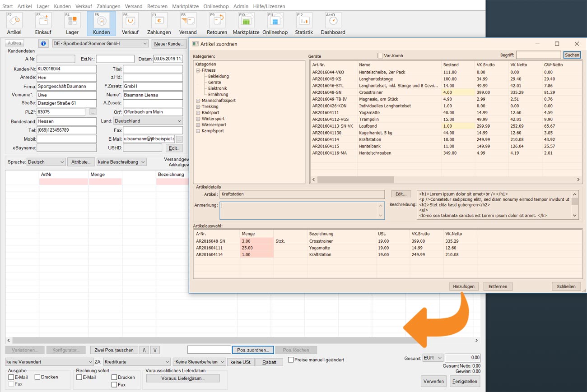
Task: Open the Lager warehouse icon
Action: click(72, 21)
